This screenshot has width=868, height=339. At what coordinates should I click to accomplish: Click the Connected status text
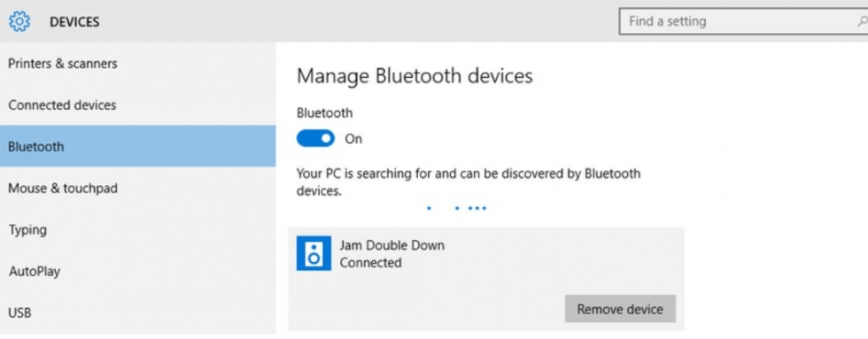[x=370, y=263]
